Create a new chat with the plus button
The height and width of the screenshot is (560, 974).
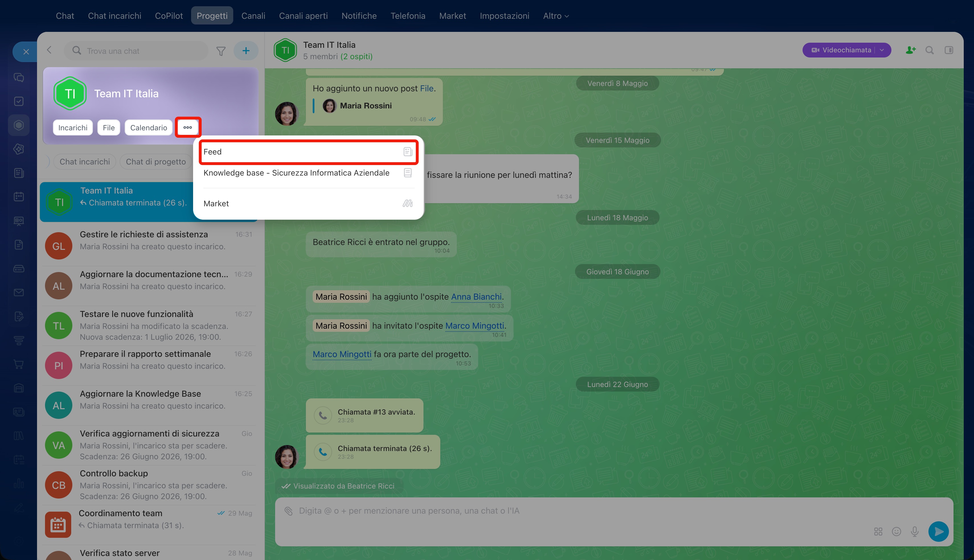tap(246, 50)
